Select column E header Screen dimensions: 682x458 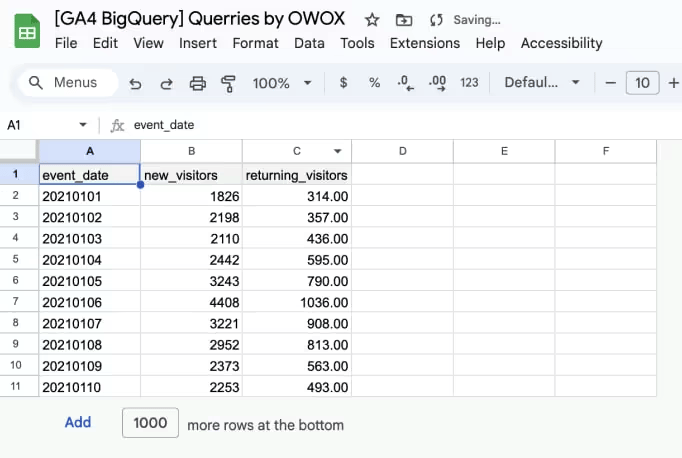(x=504, y=151)
